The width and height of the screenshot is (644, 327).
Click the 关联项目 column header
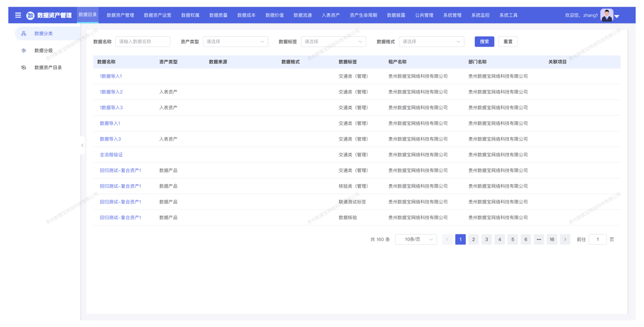[x=557, y=62]
